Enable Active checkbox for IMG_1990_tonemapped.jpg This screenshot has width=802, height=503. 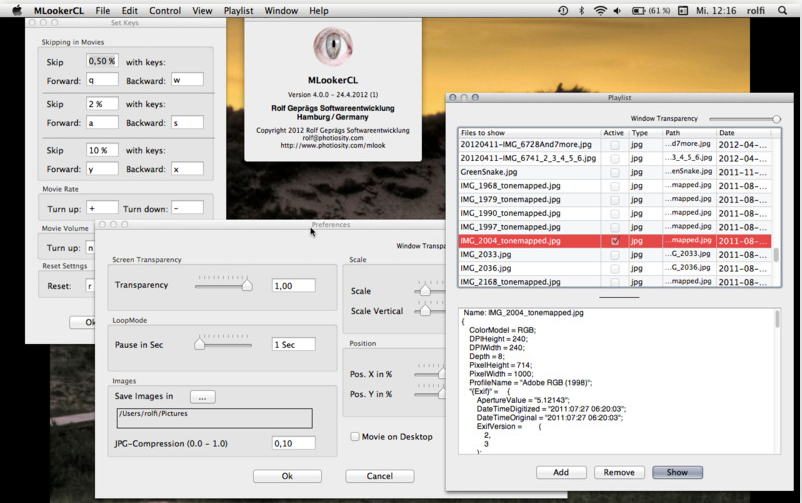(615, 214)
